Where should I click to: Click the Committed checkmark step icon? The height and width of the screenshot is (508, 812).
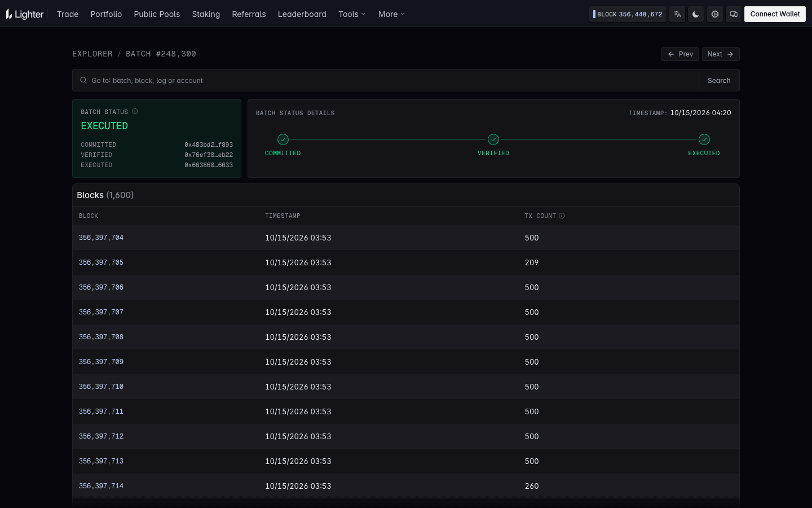pos(283,139)
